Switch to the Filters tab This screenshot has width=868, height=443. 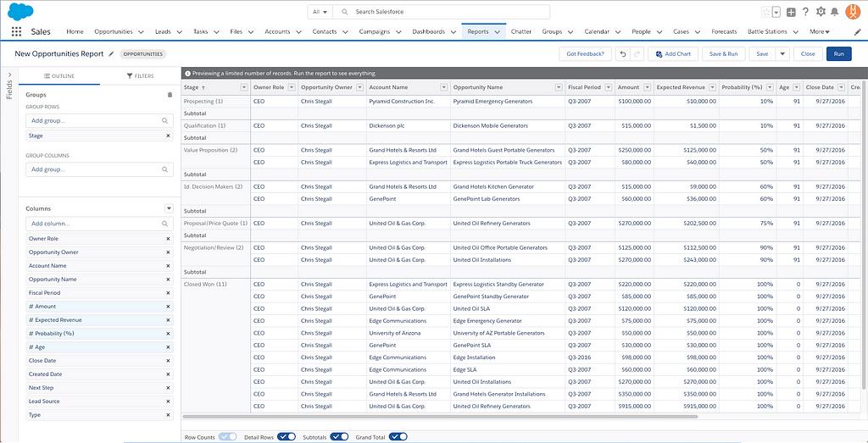click(140, 76)
